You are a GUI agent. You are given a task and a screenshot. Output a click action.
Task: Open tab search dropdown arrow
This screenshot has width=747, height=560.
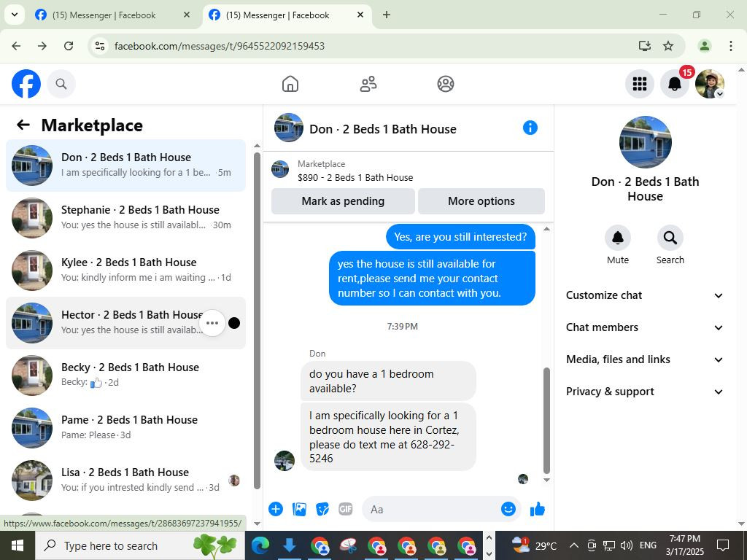coord(15,15)
